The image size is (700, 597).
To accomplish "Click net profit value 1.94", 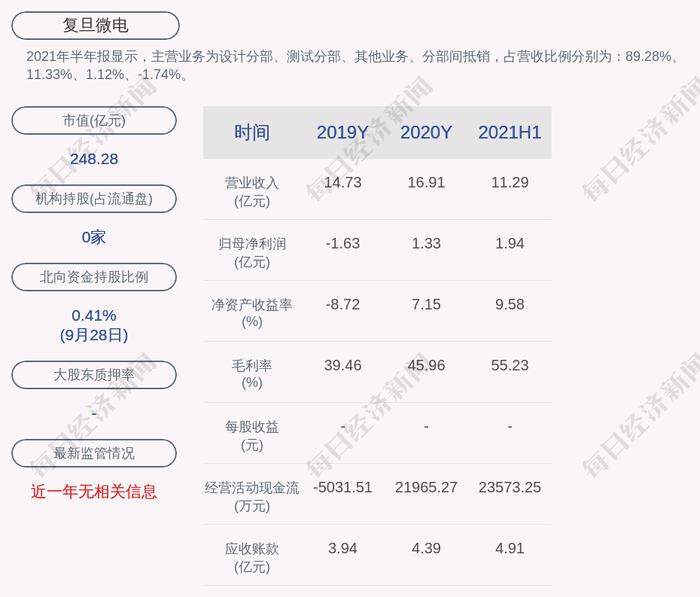I will click(510, 243).
